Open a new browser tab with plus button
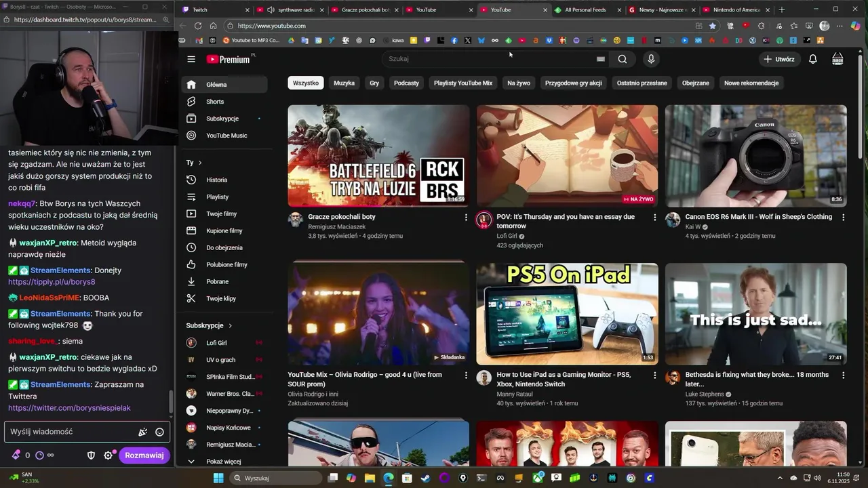Image resolution: width=868 pixels, height=488 pixels. tap(782, 9)
